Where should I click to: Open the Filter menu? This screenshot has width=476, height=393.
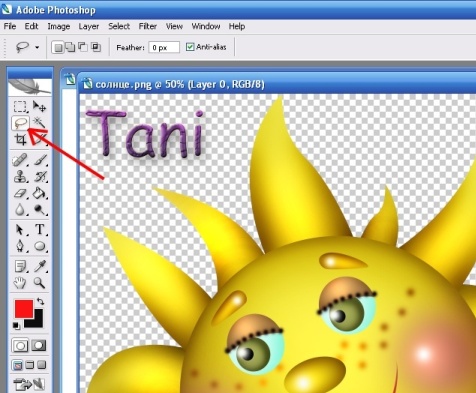coord(148,26)
